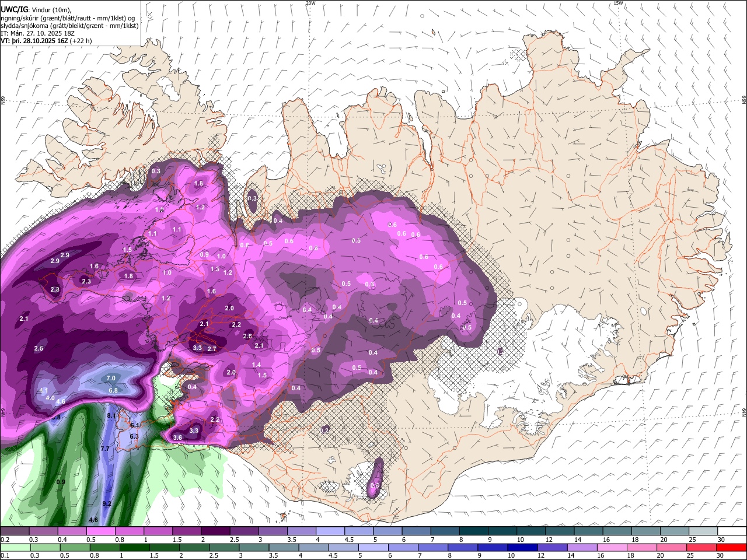This screenshot has width=747, height=560.
Task: Click the 4.1 snowfall value
Action: pyautogui.click(x=44, y=390)
